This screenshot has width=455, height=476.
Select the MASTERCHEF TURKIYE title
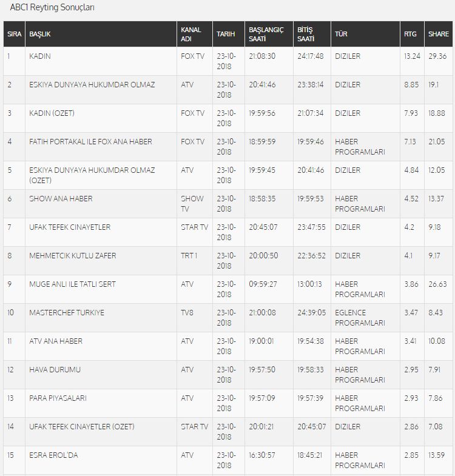pos(67,313)
